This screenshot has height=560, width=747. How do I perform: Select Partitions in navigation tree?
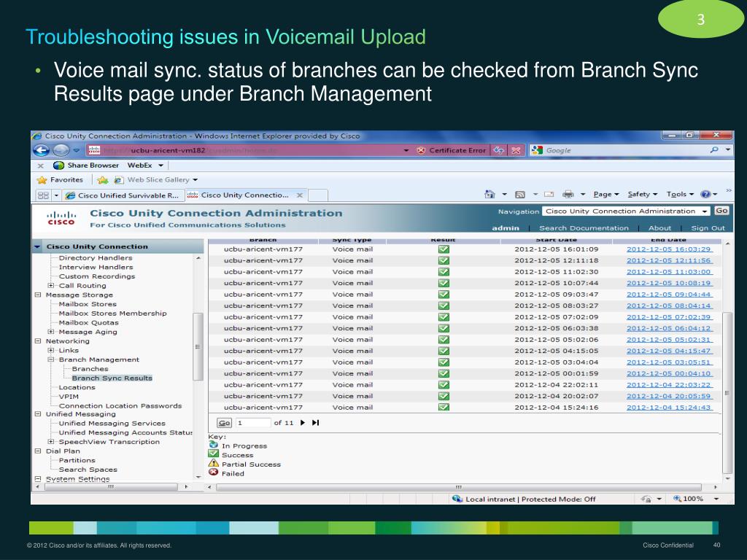coord(77,461)
